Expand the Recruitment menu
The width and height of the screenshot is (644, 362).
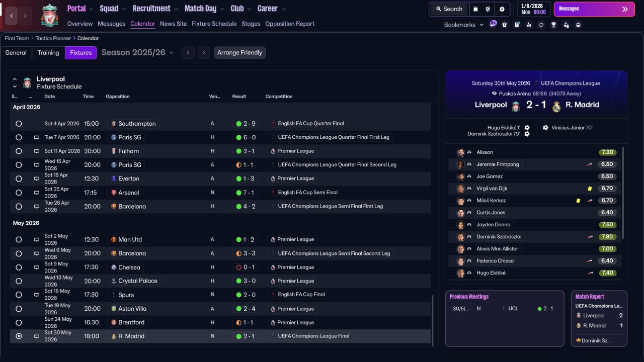click(155, 9)
